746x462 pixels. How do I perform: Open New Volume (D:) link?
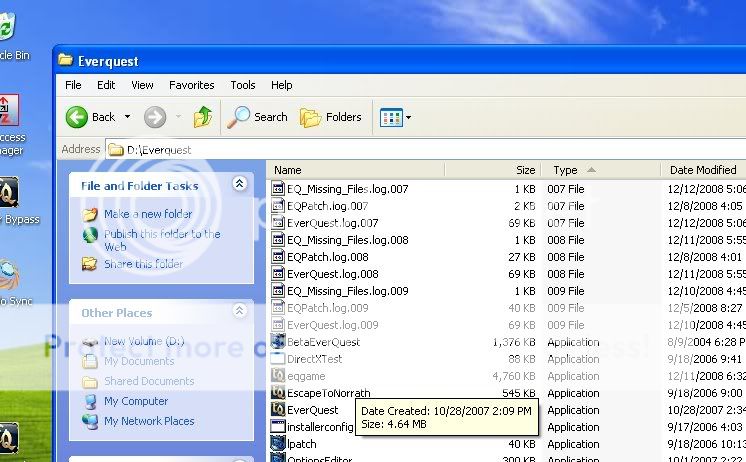(144, 342)
